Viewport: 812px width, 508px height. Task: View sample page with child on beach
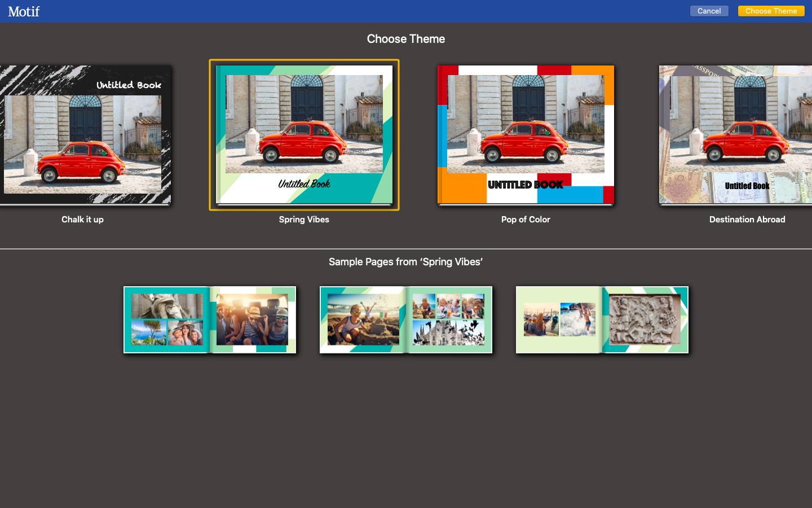pos(363,319)
